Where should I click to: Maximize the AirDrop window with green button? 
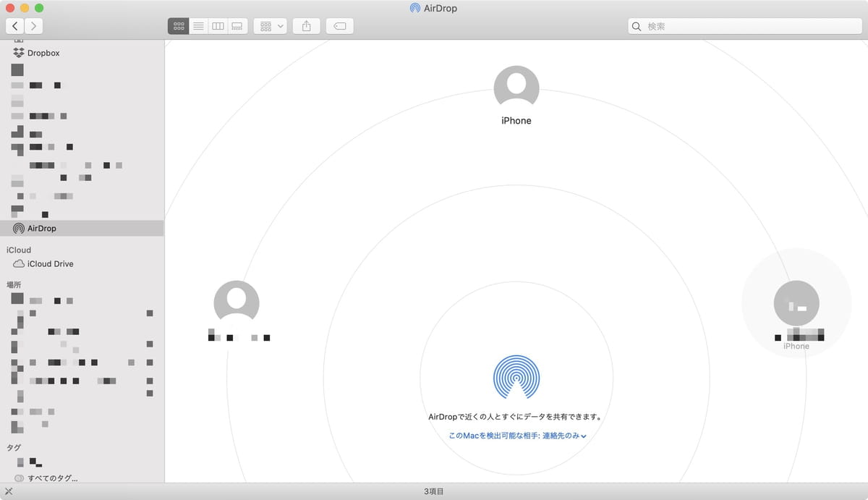pos(39,8)
